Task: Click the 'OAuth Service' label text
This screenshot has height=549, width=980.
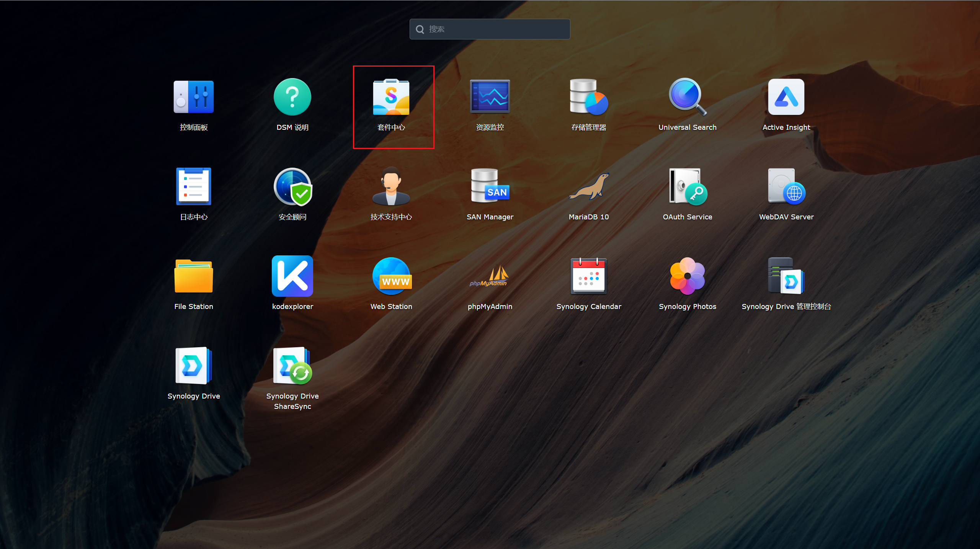Action: 688,217
